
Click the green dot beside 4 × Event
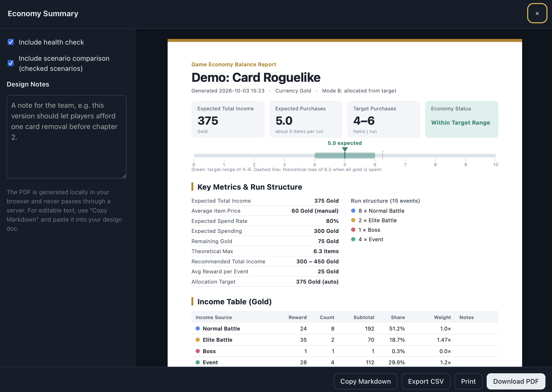[x=353, y=239]
